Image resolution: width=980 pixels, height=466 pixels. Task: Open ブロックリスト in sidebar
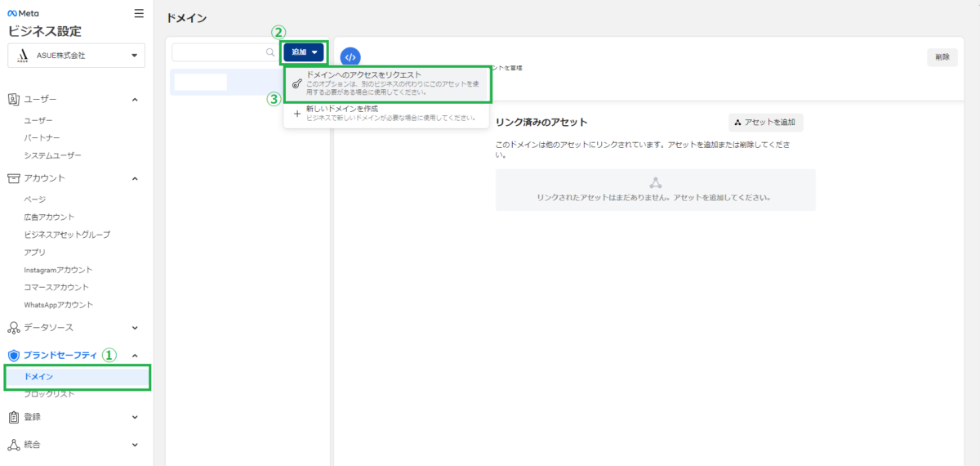[49, 394]
